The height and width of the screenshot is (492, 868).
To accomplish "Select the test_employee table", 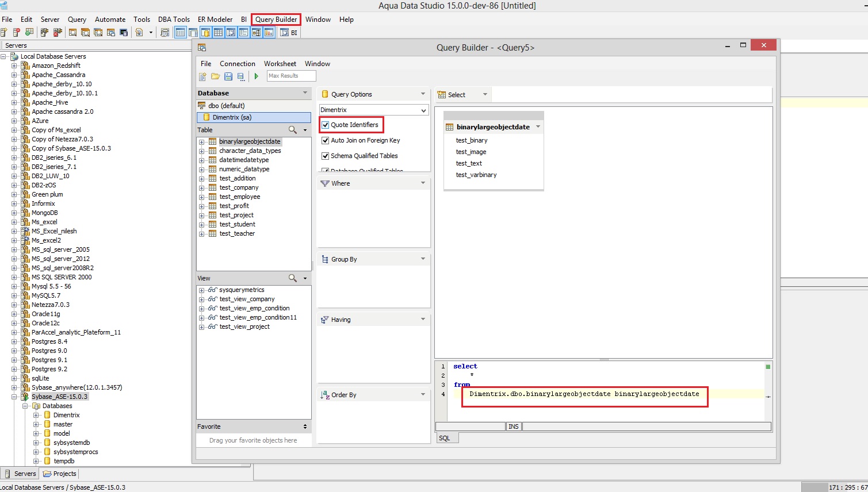I will click(x=239, y=197).
